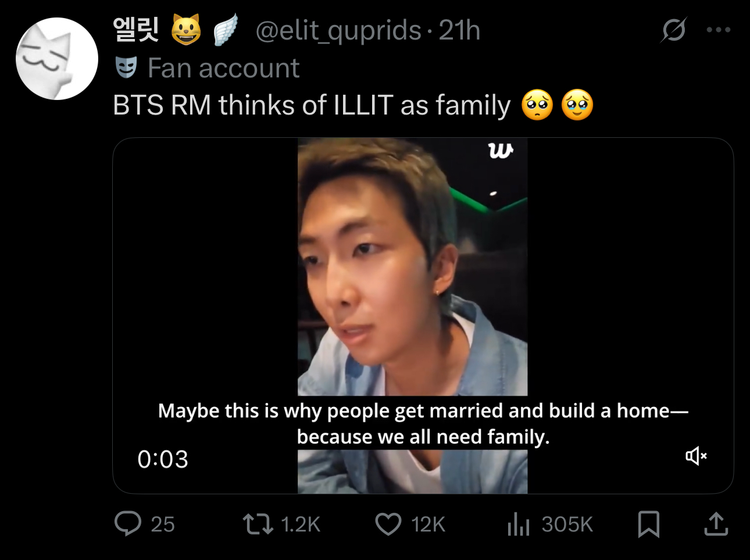Like the post with the heart icon

tap(388, 524)
